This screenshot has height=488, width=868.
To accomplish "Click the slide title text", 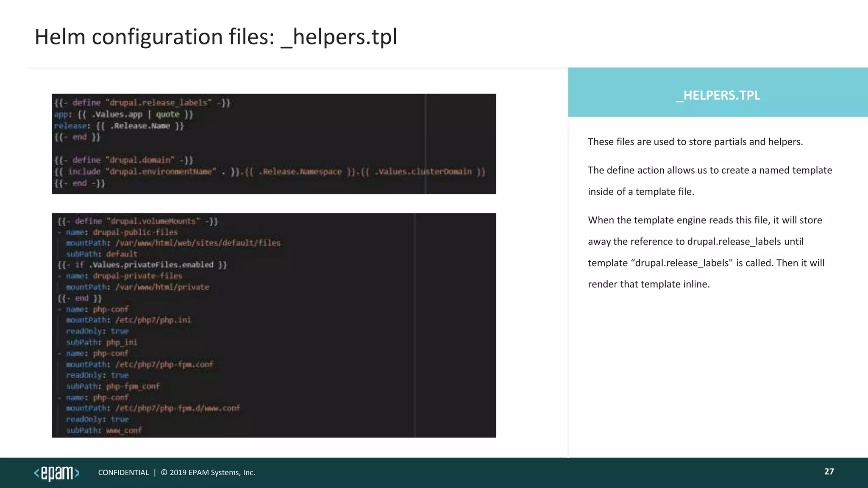I will 216,37.
